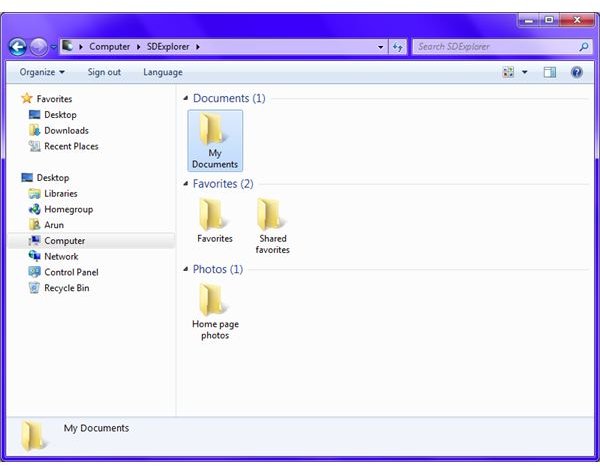
Task: Open the address bar history dropdown
Action: click(x=380, y=47)
